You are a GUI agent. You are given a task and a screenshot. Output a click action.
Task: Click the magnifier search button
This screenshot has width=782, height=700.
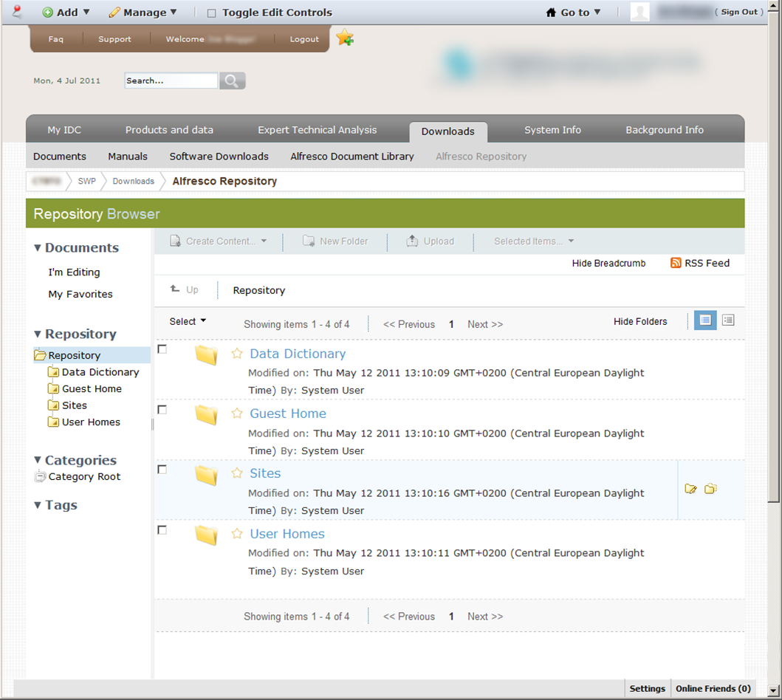(232, 80)
